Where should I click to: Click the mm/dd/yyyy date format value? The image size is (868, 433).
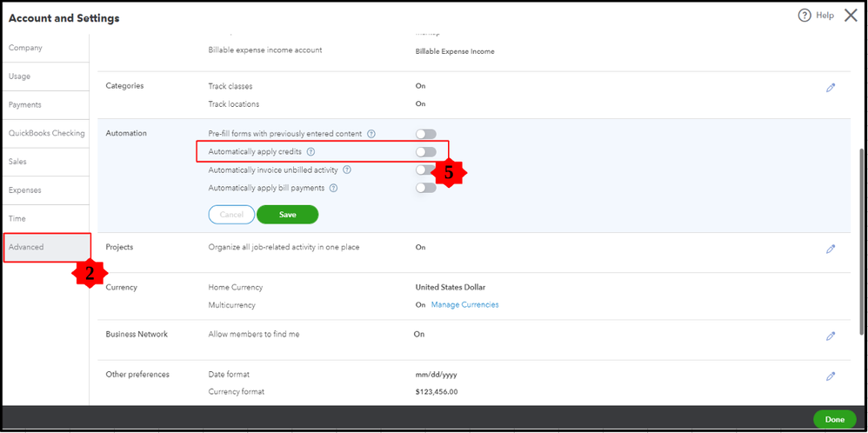[437, 375]
